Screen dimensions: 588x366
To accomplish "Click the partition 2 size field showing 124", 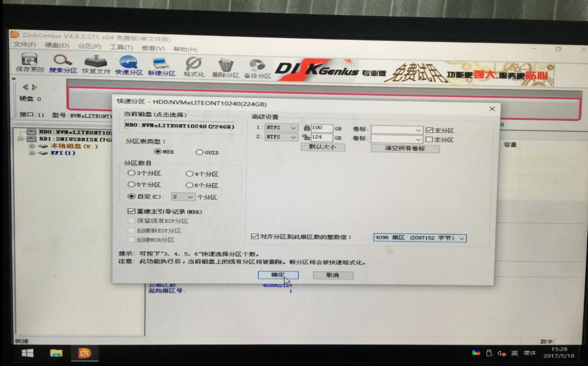I will [322, 137].
